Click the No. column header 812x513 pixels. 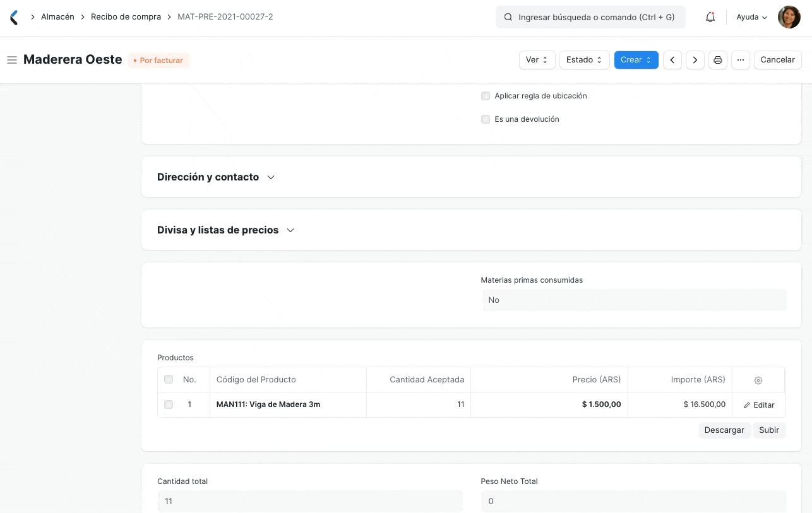(189, 380)
